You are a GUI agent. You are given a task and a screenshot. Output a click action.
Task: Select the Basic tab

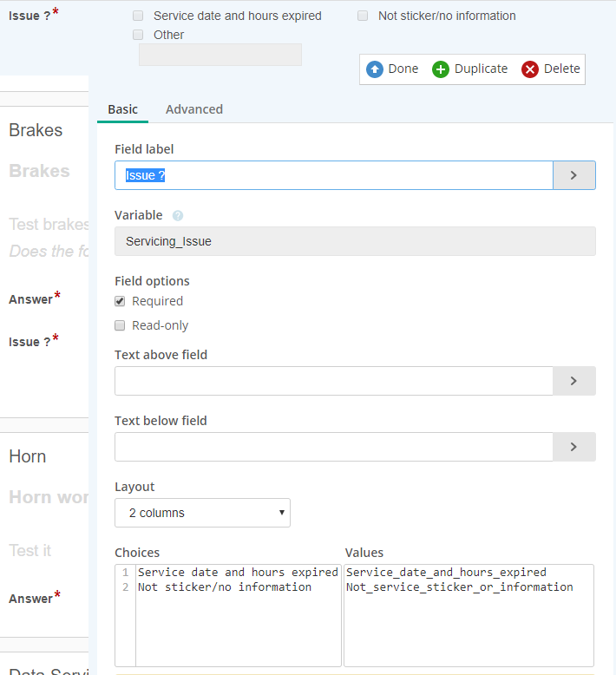[x=122, y=109]
